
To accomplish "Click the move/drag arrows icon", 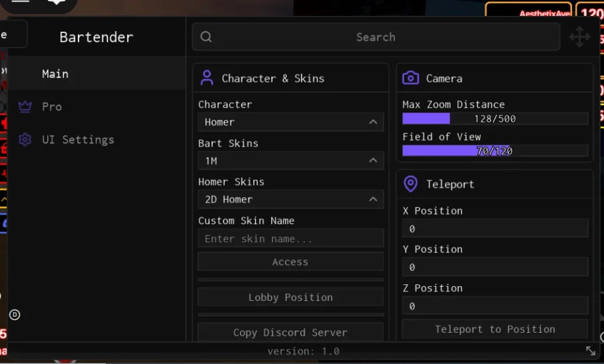I will (579, 37).
